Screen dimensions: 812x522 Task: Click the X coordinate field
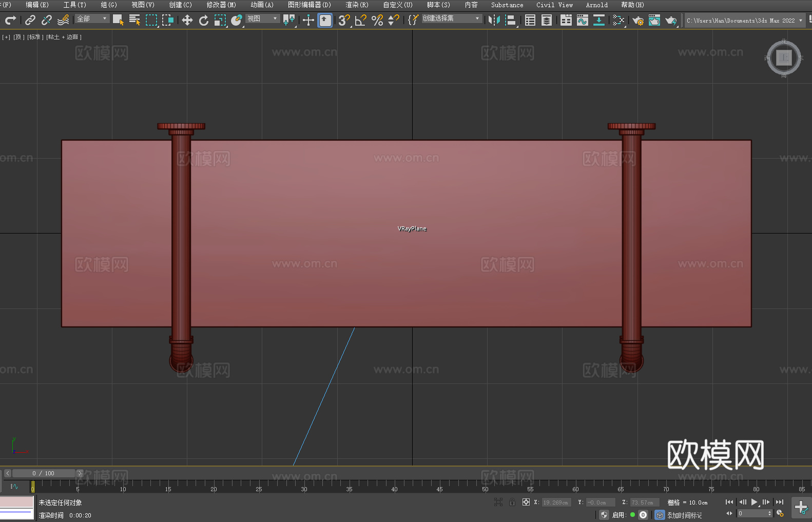(x=557, y=502)
